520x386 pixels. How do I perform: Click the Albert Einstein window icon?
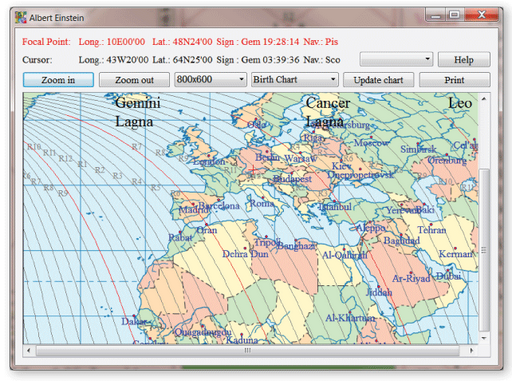(x=21, y=17)
